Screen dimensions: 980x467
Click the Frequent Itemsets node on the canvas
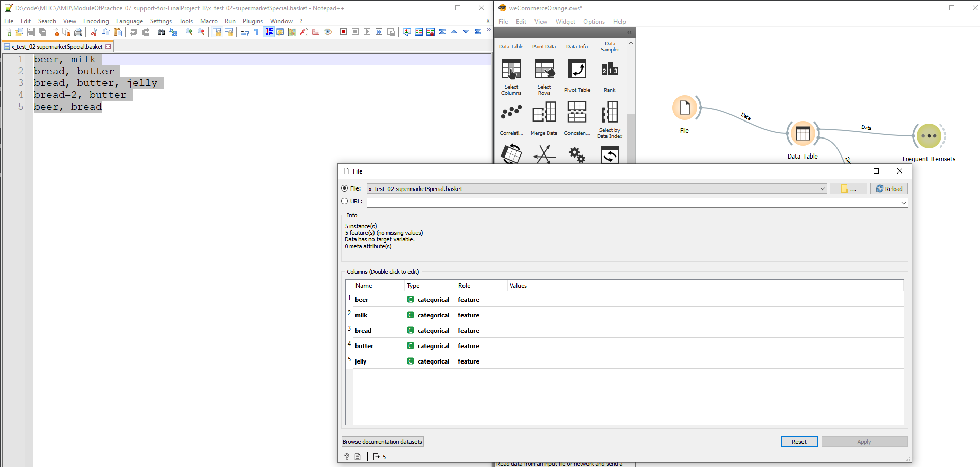(x=929, y=136)
